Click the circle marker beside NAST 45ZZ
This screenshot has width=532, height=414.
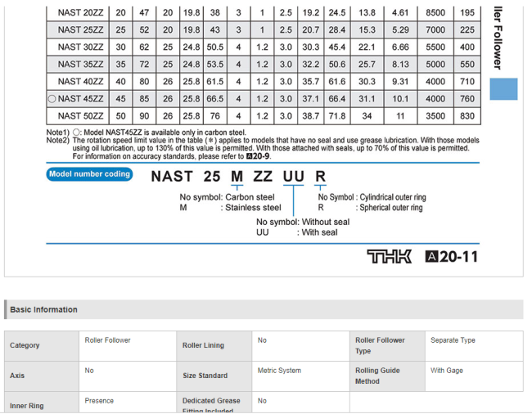52,99
